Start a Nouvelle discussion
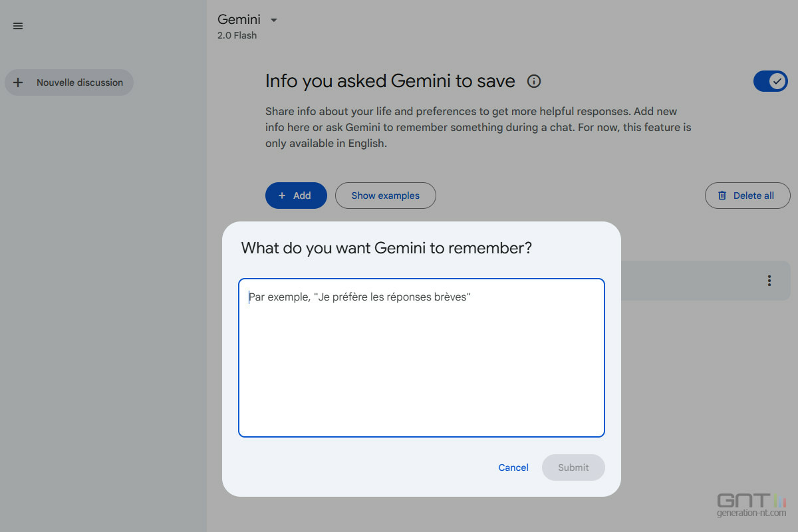 pos(69,82)
